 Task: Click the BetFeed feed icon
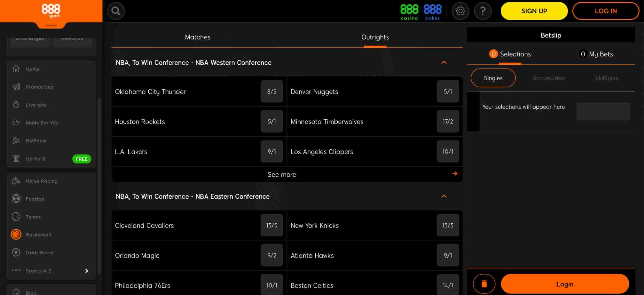click(x=16, y=140)
